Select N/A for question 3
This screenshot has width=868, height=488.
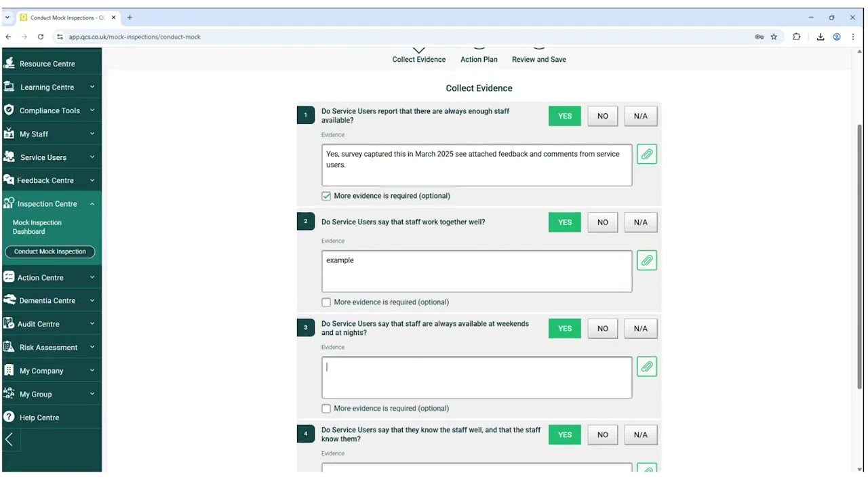click(641, 329)
